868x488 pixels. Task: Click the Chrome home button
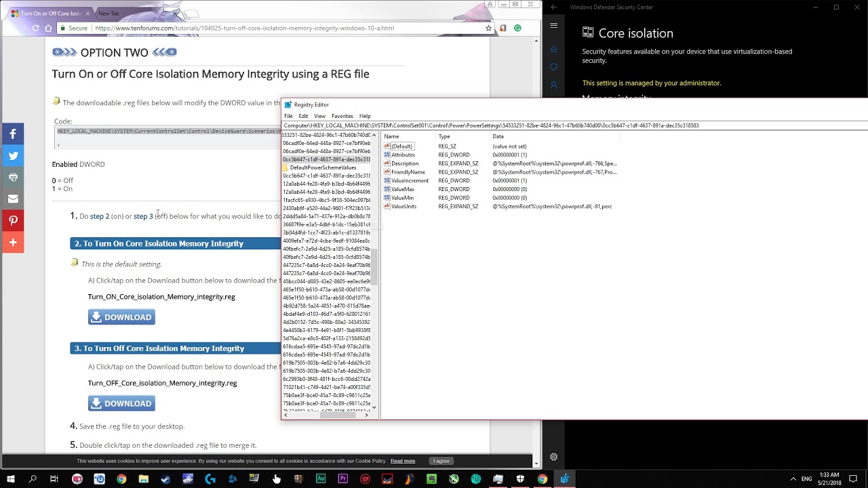click(48, 28)
